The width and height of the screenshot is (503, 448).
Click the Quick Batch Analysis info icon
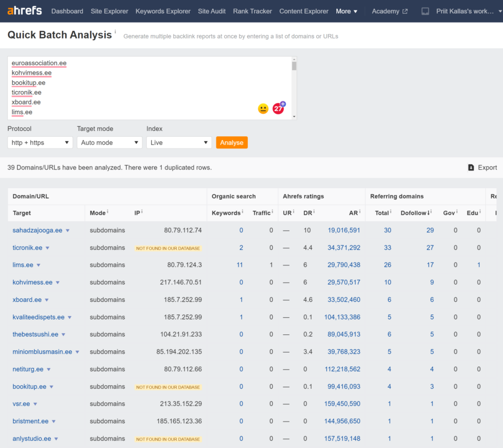coord(115,31)
